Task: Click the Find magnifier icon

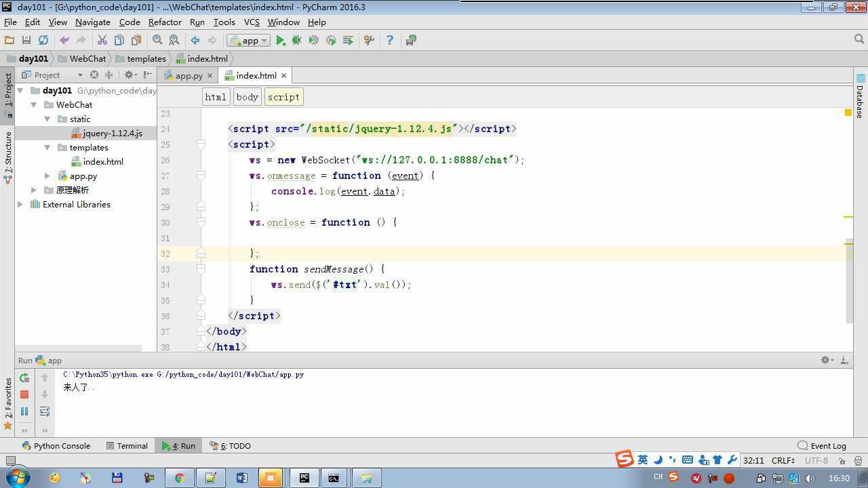Action: click(x=157, y=41)
